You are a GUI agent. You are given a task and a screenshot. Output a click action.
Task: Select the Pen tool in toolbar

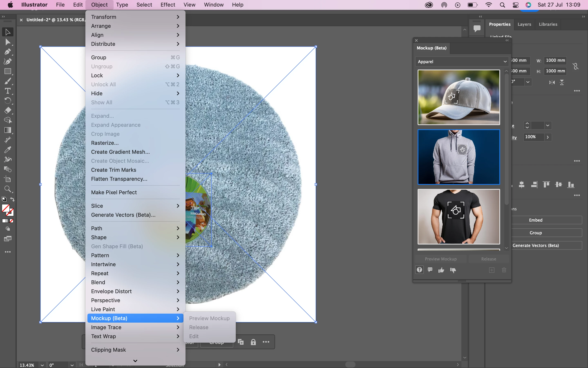point(7,52)
